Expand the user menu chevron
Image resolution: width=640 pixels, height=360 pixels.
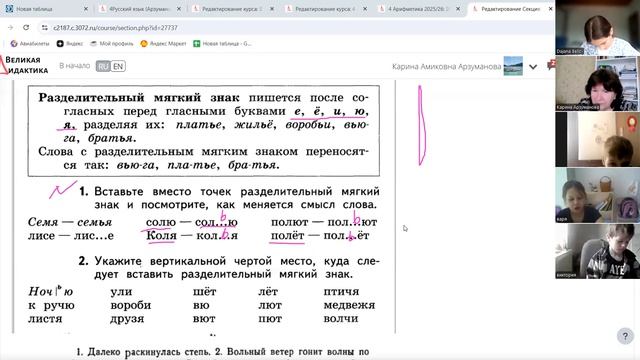533,67
